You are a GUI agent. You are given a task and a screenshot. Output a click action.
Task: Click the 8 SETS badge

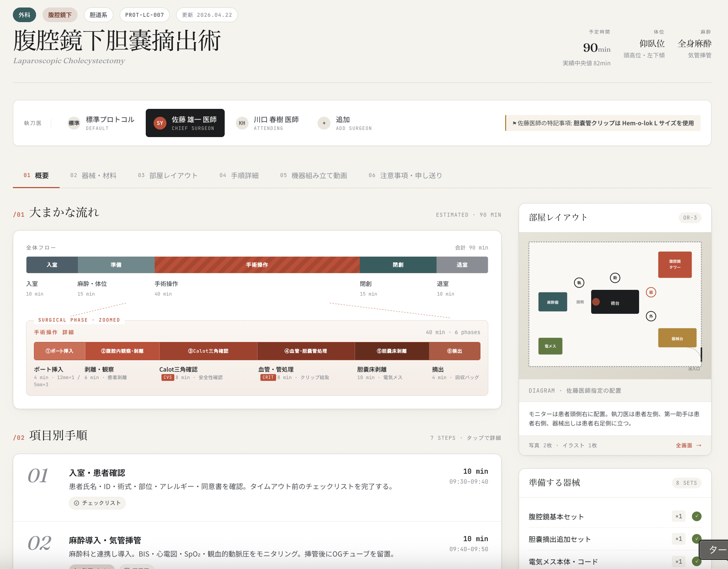[686, 483]
